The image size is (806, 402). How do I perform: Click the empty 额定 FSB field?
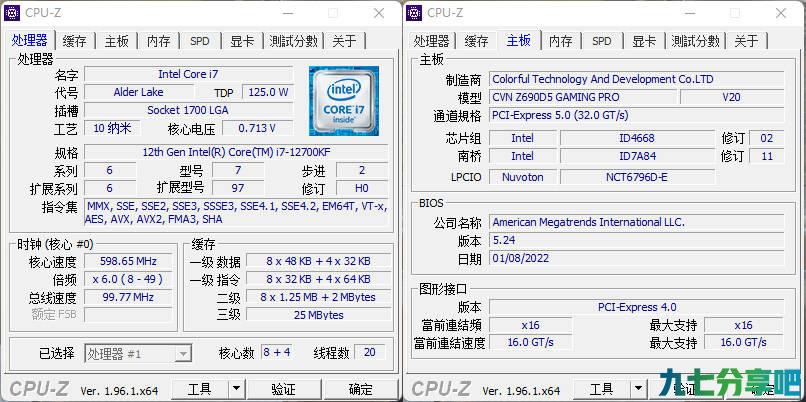point(129,315)
